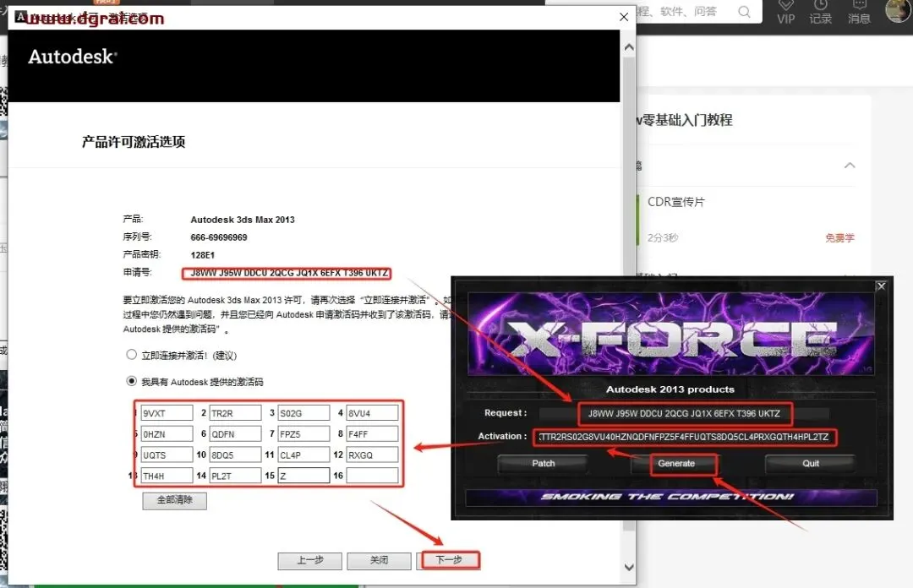
Task: Click activation code field 5 containing 0HZN
Action: [x=167, y=433]
